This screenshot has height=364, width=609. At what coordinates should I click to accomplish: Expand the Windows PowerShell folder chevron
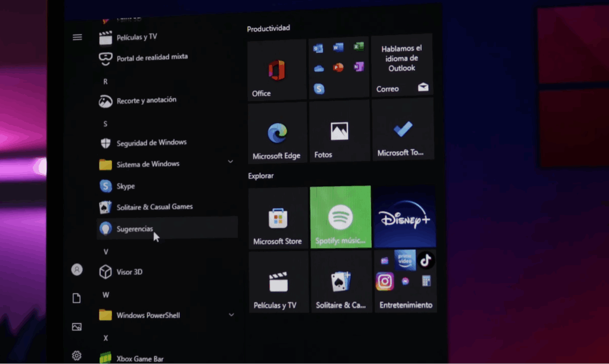[x=231, y=315]
